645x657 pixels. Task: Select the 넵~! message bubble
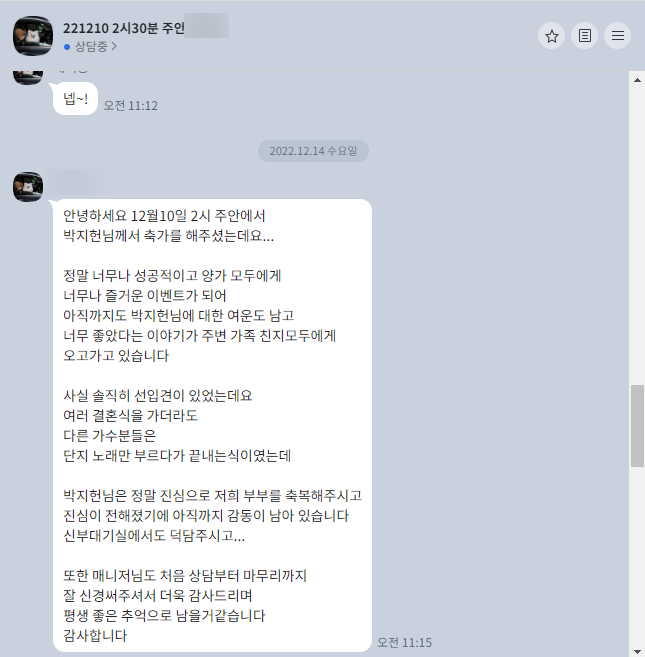(75, 99)
